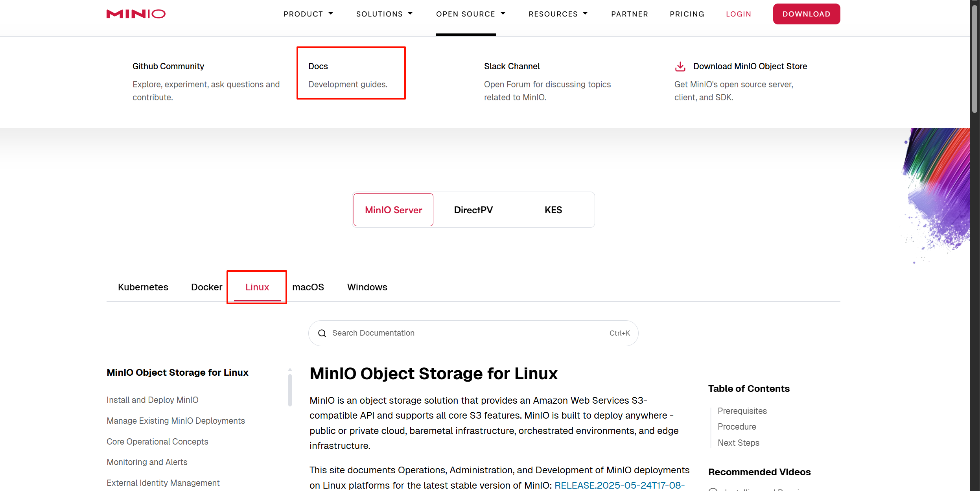Expand the Solutions dropdown arrow
The width and height of the screenshot is (980, 491).
point(410,14)
